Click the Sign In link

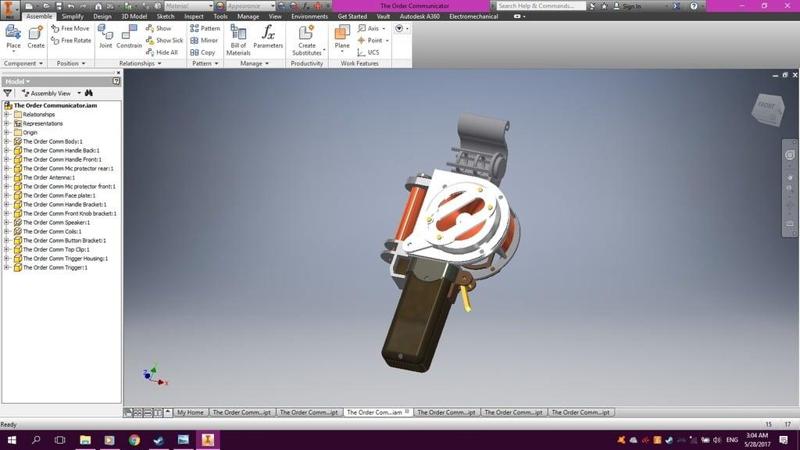click(631, 6)
